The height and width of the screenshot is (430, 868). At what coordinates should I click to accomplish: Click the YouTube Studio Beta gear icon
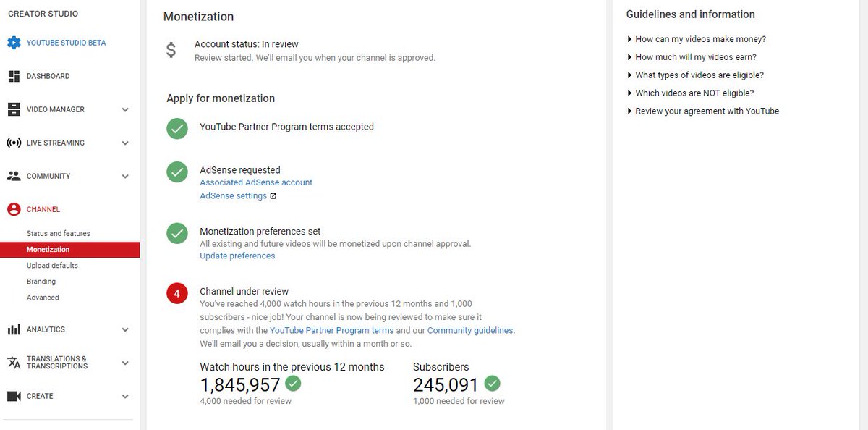[14, 43]
